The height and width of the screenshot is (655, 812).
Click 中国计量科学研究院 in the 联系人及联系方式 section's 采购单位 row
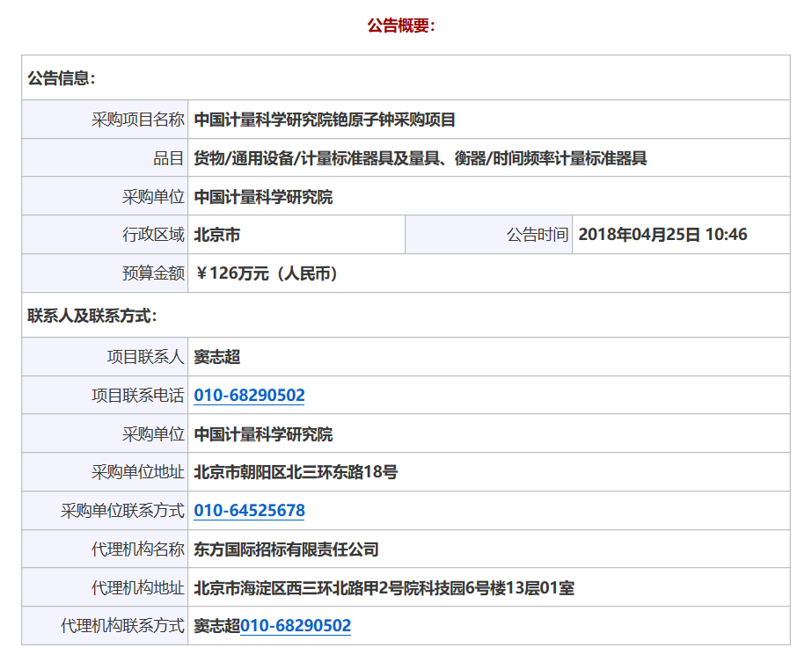point(263,434)
